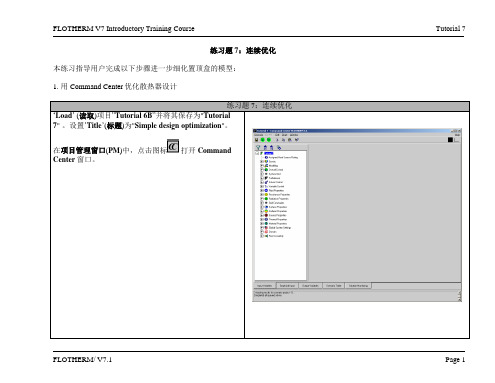Image resolution: width=495 pixels, height=383 pixels.
Task: Click the save disk icon in the toolbar
Action: 256,140
